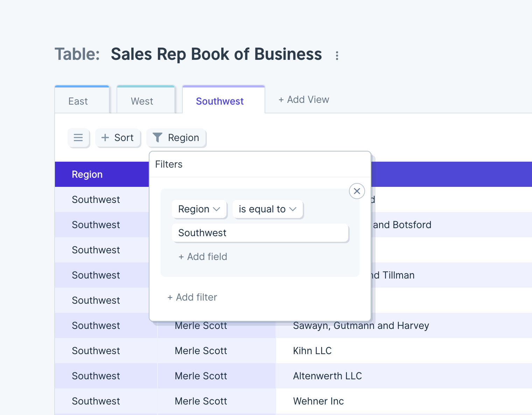Image resolution: width=532 pixels, height=415 pixels.
Task: Switch to the West tab
Action: pyautogui.click(x=142, y=101)
